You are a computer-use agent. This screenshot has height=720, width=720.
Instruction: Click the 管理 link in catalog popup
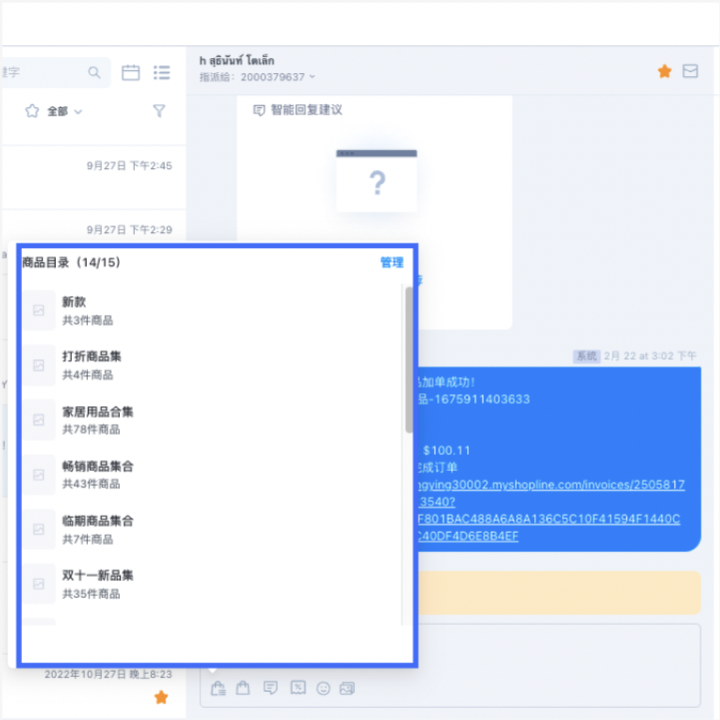click(x=391, y=263)
